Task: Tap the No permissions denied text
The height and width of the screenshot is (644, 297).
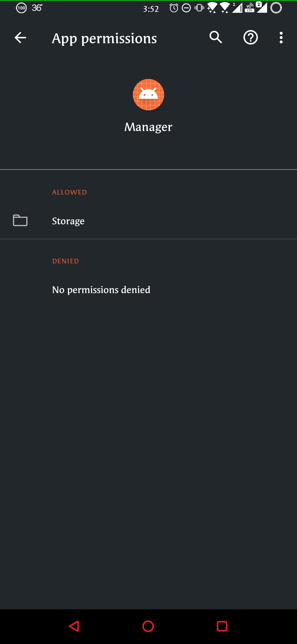Action: click(101, 290)
